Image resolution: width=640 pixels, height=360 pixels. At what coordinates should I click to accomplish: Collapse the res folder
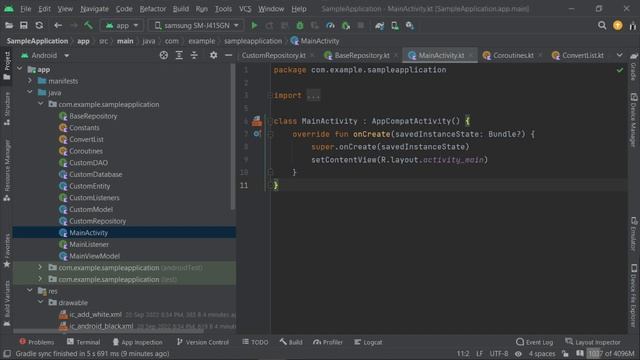click(x=30, y=291)
